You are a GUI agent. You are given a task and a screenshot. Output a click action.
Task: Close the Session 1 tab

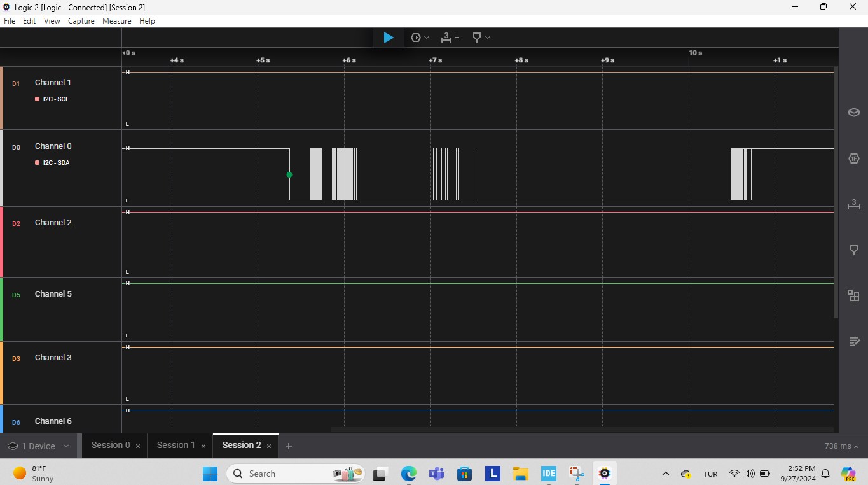coord(203,446)
